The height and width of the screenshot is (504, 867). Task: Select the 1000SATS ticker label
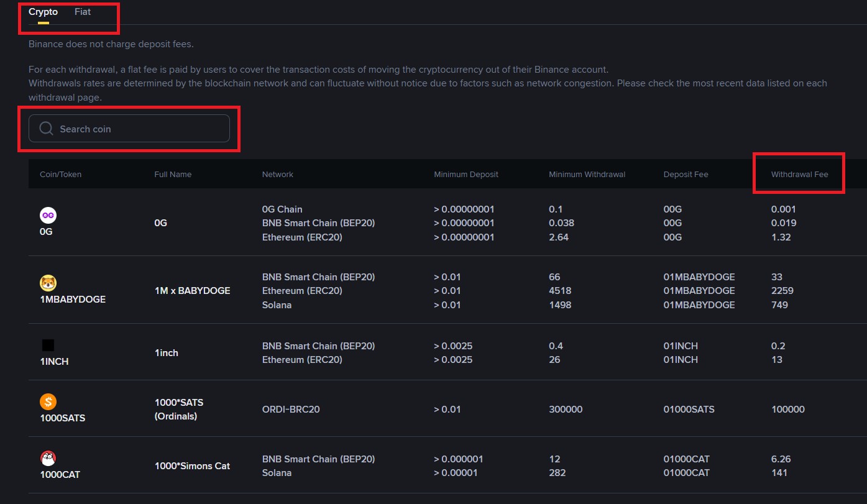[x=63, y=418]
